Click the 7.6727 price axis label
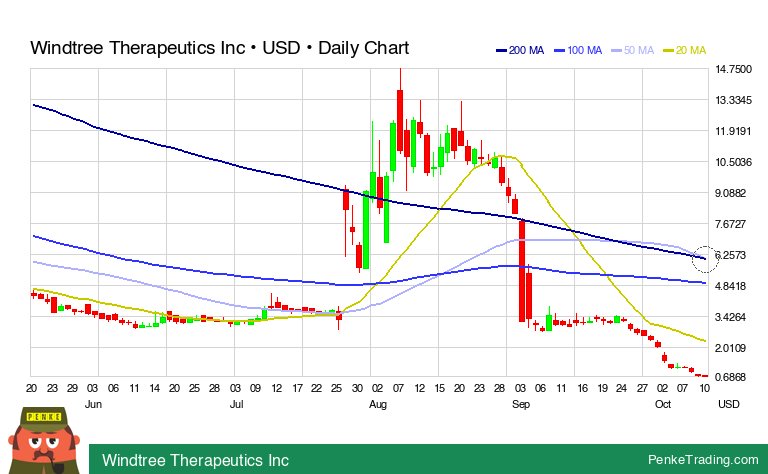768x474 pixels. 731,224
